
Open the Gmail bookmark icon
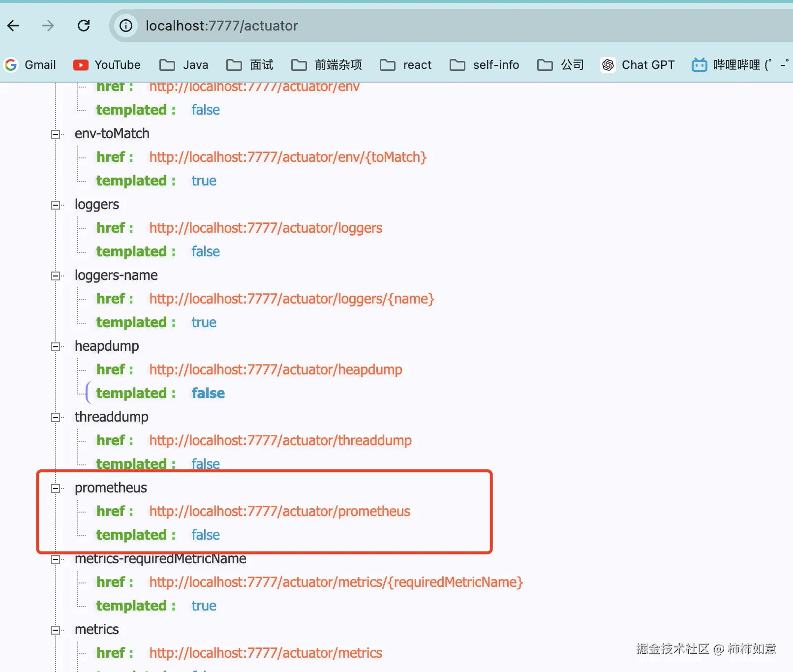pyautogui.click(x=10, y=64)
